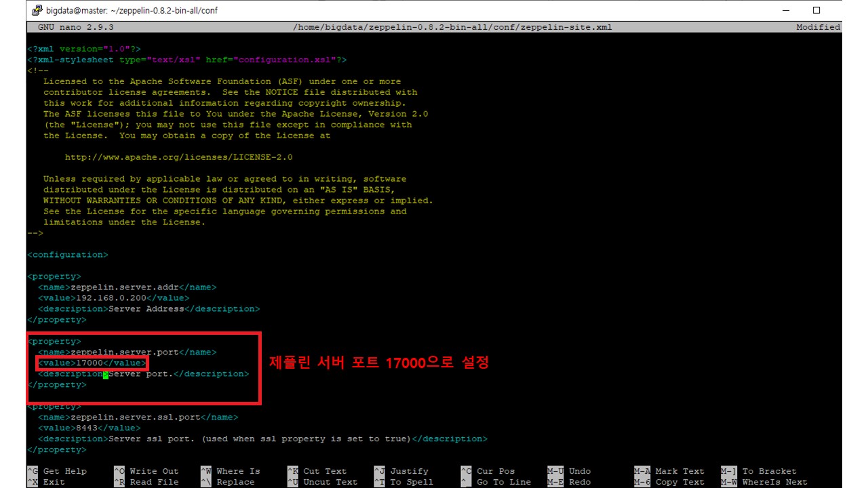
Task: Click the 192.168.0.200 value line
Action: [x=114, y=298]
